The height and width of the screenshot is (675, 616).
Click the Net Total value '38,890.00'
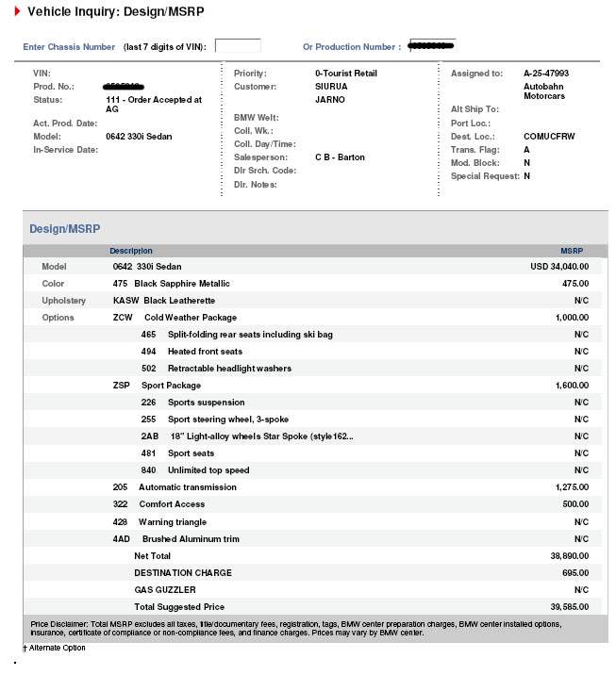point(569,556)
